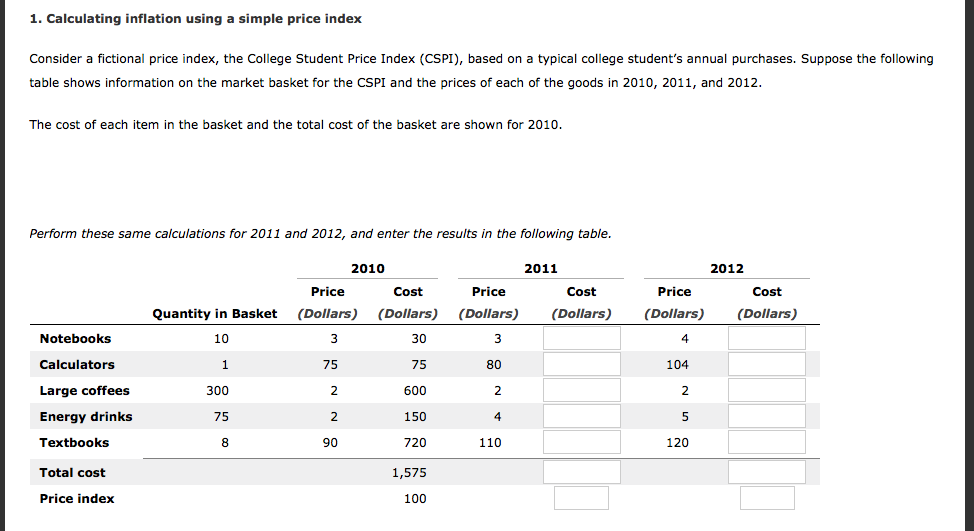974x531 pixels.
Task: Click the 2011 Large coffees cost box
Action: (581, 391)
